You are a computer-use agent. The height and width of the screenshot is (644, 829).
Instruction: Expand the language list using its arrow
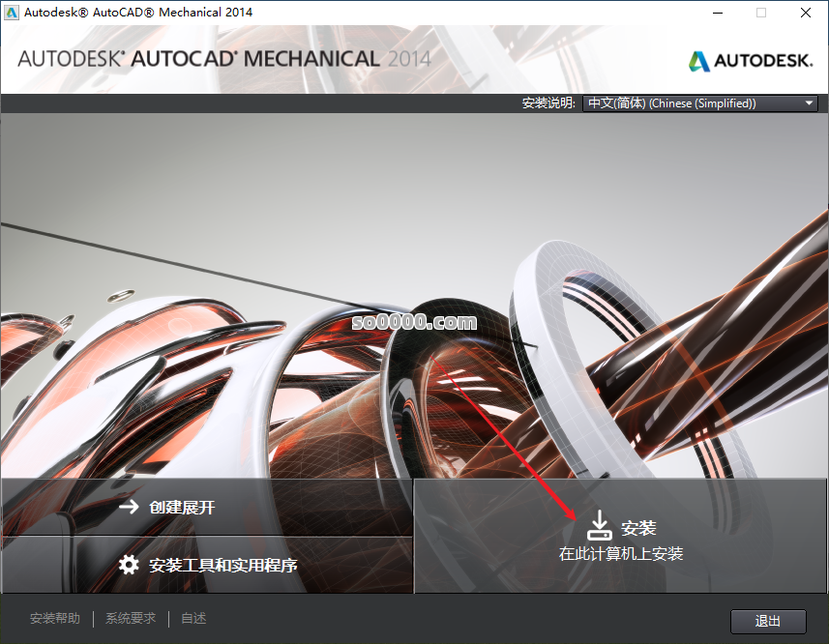(x=809, y=103)
